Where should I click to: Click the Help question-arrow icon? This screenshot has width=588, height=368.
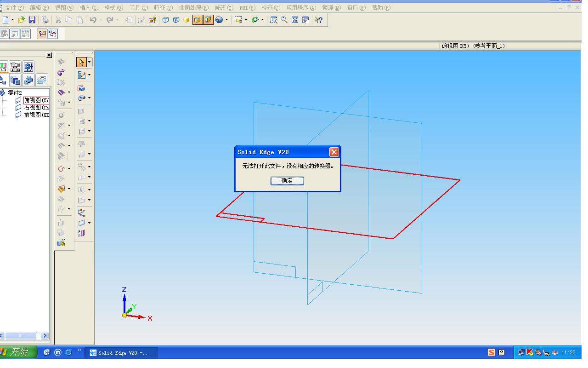tap(318, 20)
